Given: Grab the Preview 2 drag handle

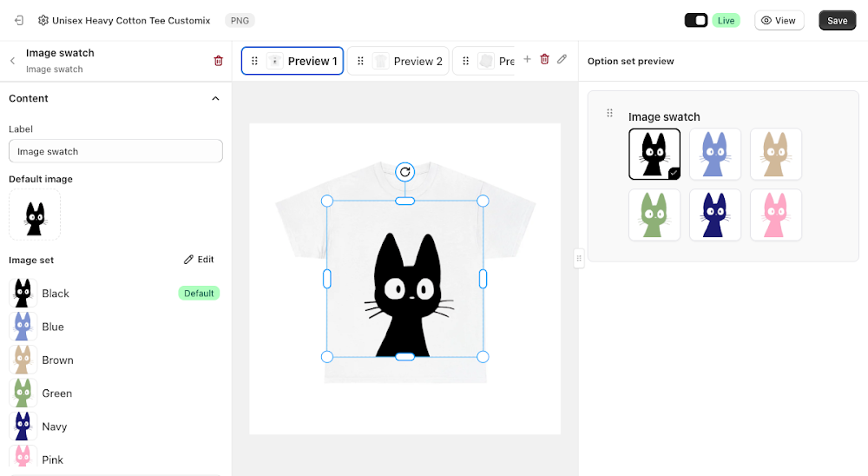Looking at the screenshot, I should pos(360,61).
